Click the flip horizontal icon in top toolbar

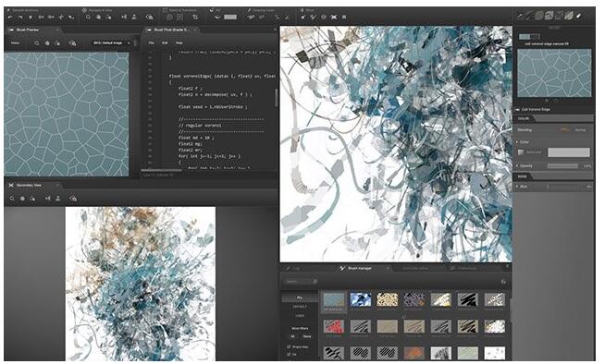[123, 17]
